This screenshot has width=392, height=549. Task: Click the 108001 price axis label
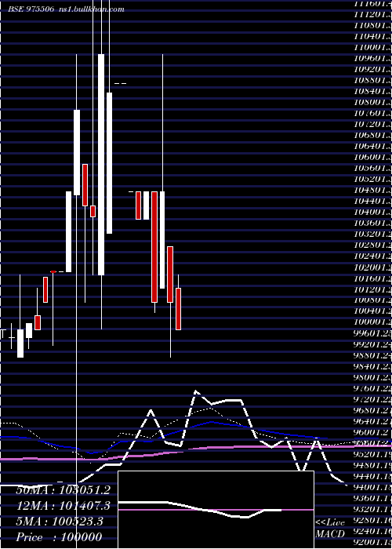point(372,102)
